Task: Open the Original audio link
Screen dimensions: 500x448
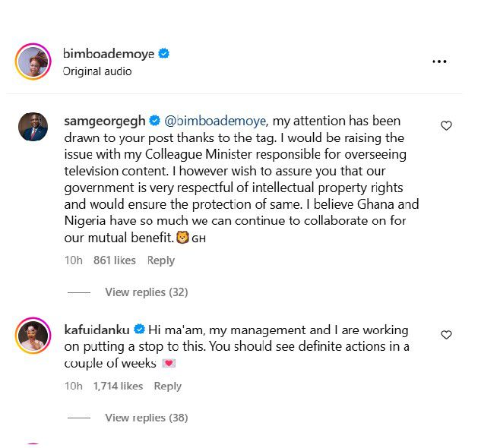Action: pos(97,71)
